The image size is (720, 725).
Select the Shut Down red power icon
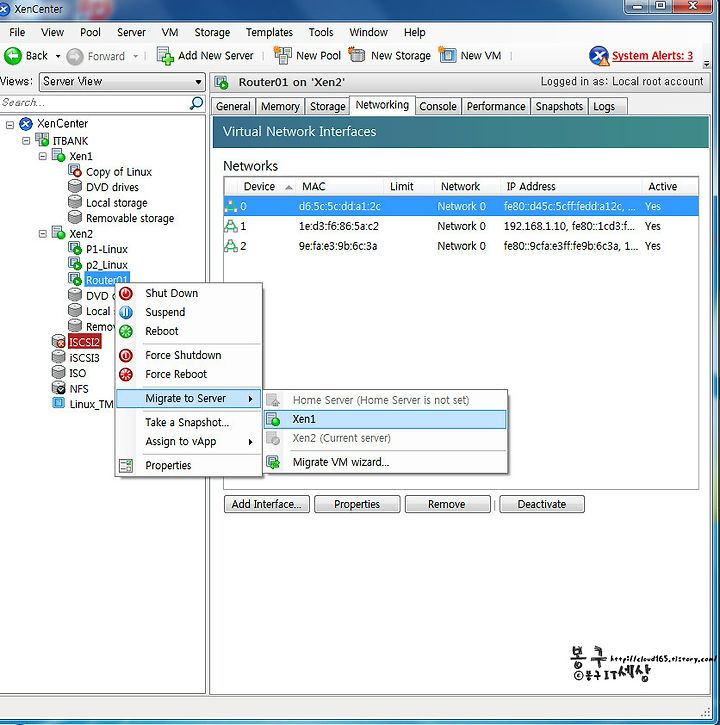pos(126,293)
